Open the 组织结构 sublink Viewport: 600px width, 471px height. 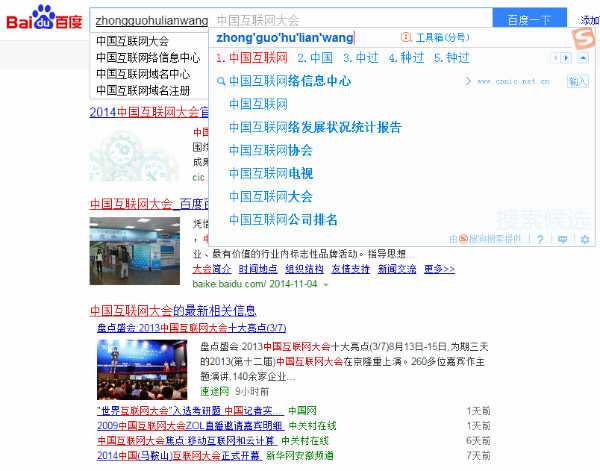pyautogui.click(x=304, y=269)
